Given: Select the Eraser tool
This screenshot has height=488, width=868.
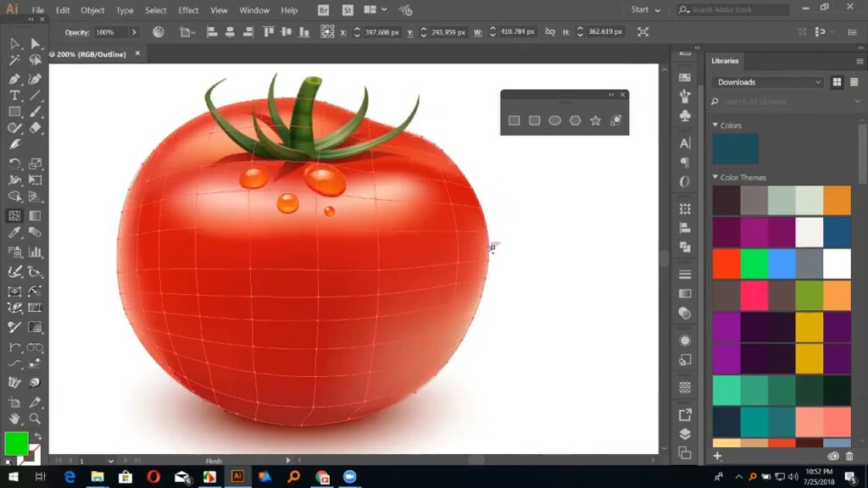Looking at the screenshot, I should tap(35, 128).
